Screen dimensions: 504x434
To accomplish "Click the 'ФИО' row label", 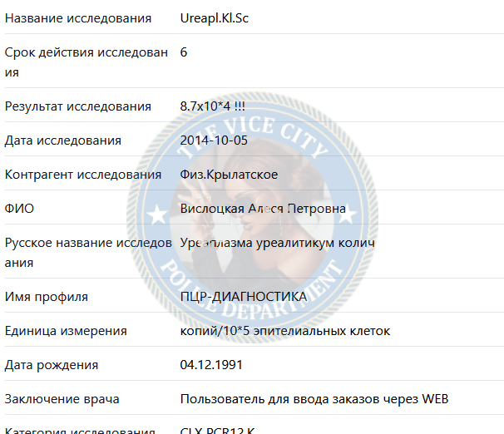I will (x=19, y=209).
